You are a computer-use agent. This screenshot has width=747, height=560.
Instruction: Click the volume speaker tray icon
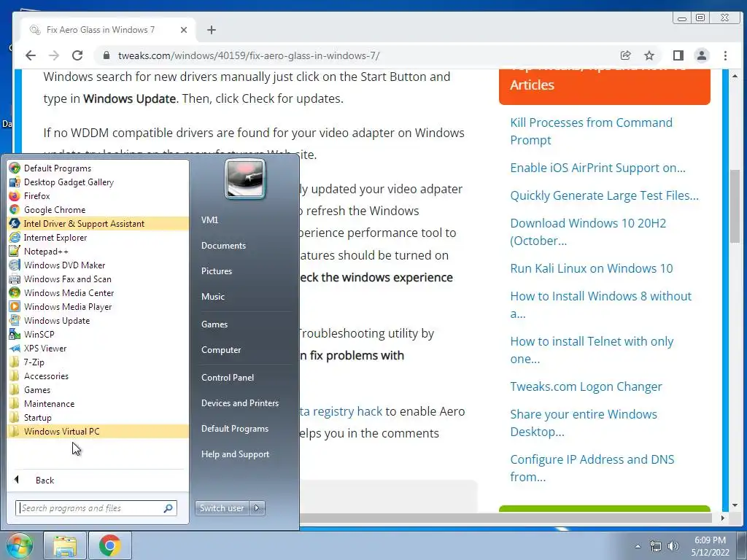click(673, 546)
